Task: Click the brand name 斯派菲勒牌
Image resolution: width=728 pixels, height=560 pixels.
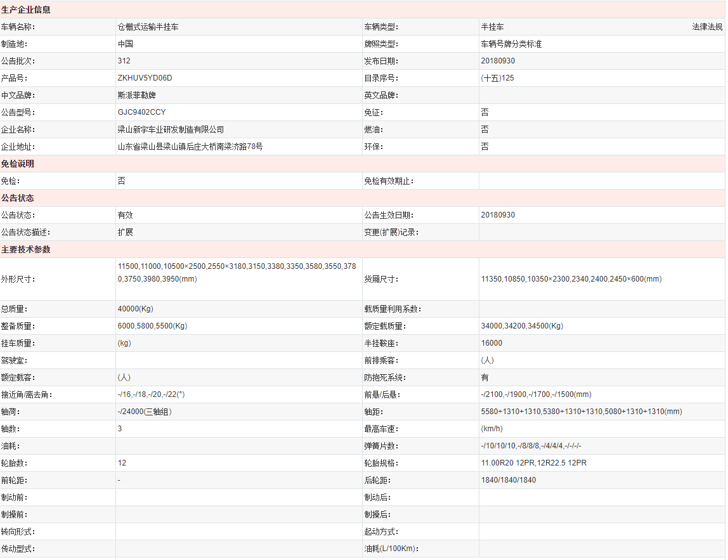Action: [x=136, y=96]
